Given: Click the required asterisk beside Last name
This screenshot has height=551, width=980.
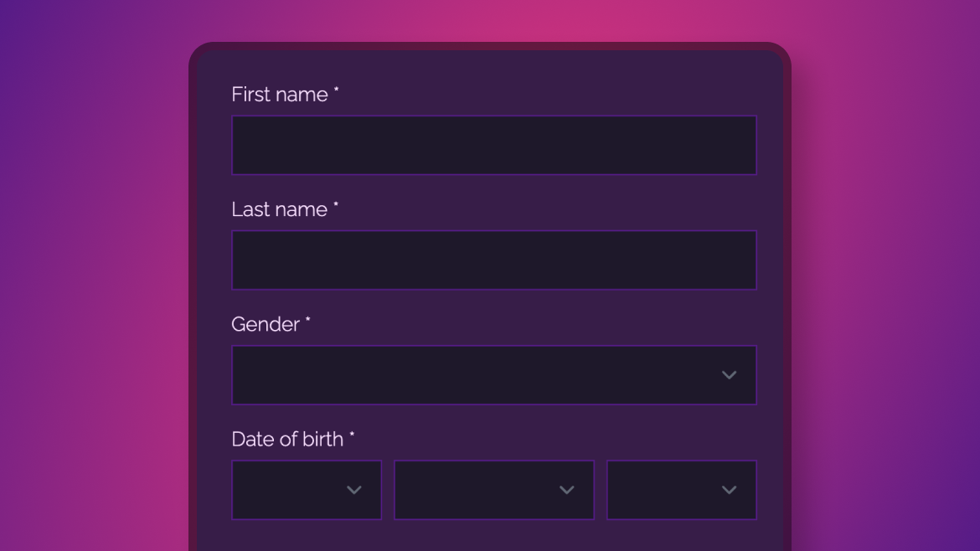Looking at the screenshot, I should point(336,205).
